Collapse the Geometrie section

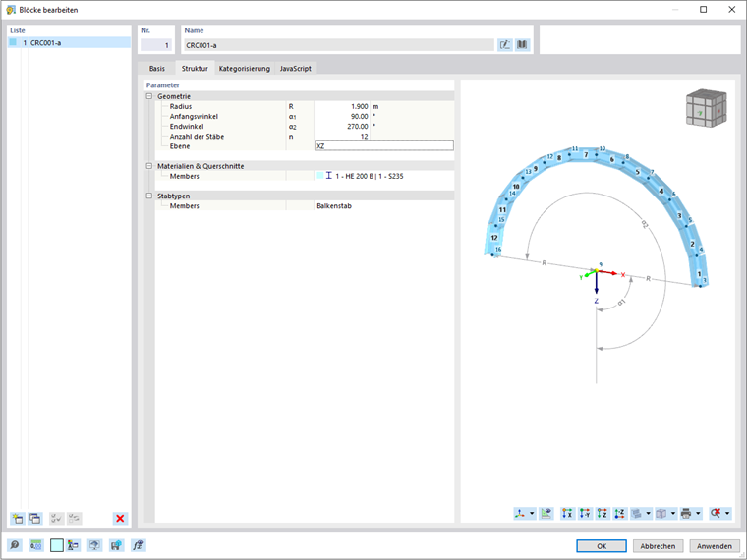click(149, 96)
